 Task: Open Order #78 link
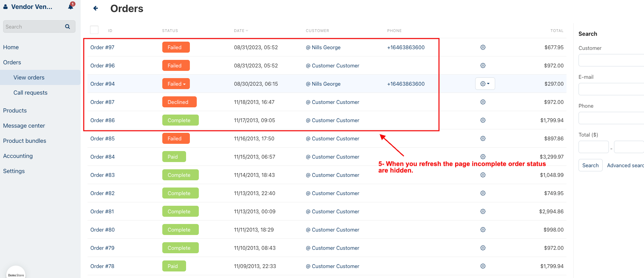tap(102, 266)
